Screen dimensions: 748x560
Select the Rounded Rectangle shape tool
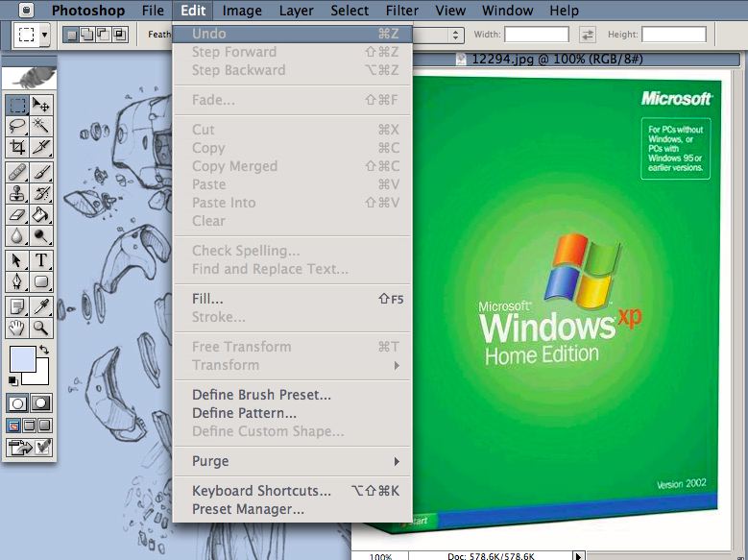click(x=41, y=281)
